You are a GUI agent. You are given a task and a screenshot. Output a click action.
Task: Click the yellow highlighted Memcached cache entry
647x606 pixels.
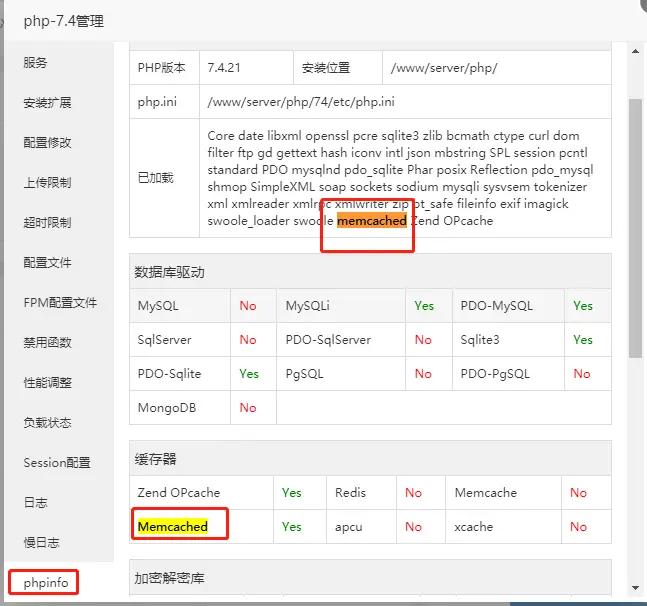tap(172, 526)
